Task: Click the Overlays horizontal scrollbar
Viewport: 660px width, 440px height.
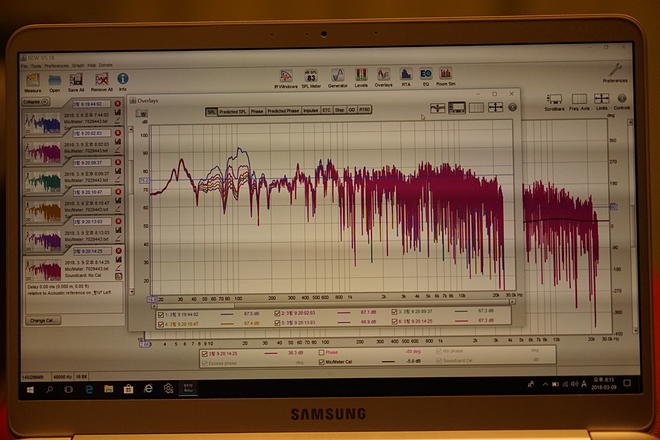Action: [333, 305]
